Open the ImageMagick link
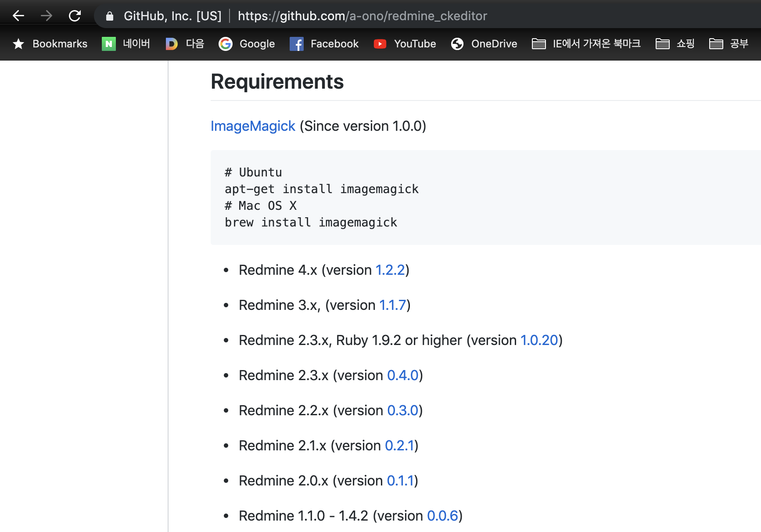Viewport: 761px width, 532px height. tap(253, 126)
